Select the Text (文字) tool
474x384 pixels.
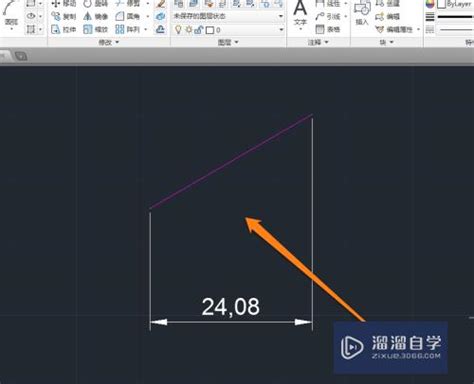300,13
